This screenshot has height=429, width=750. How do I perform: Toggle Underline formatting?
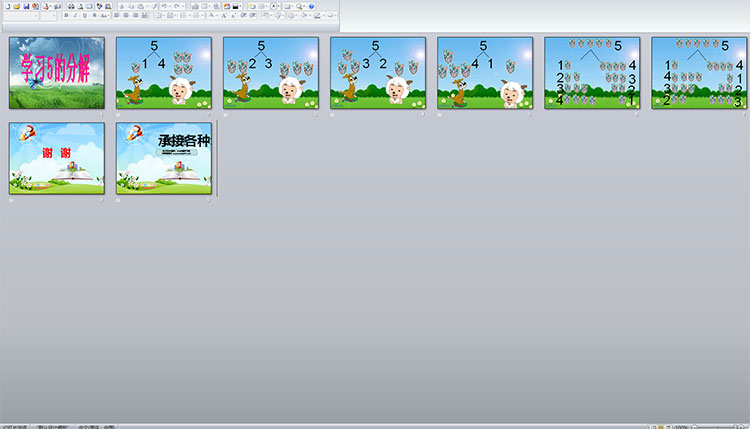[85, 15]
